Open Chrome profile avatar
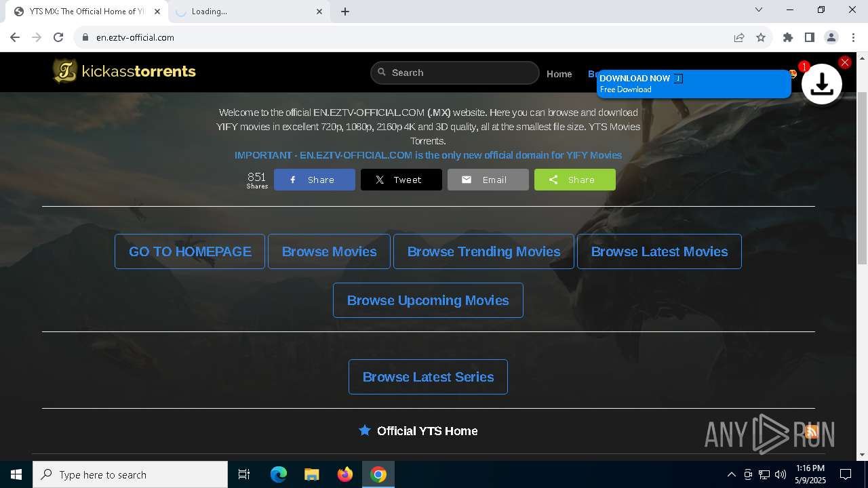This screenshot has width=868, height=488. click(x=831, y=37)
